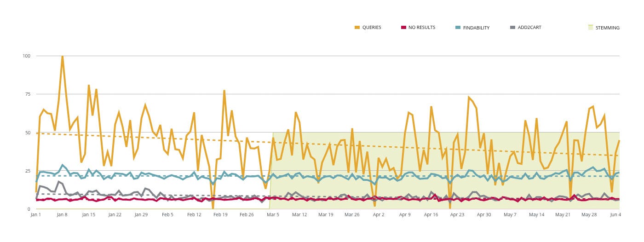Toggle the QUERIES series label
Viewport: 644px width, 242px height.
[372, 28]
